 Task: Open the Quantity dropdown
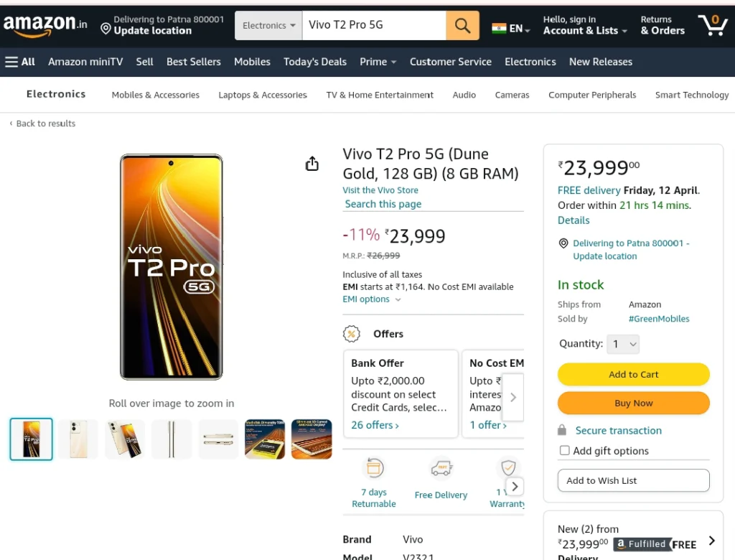click(x=623, y=344)
